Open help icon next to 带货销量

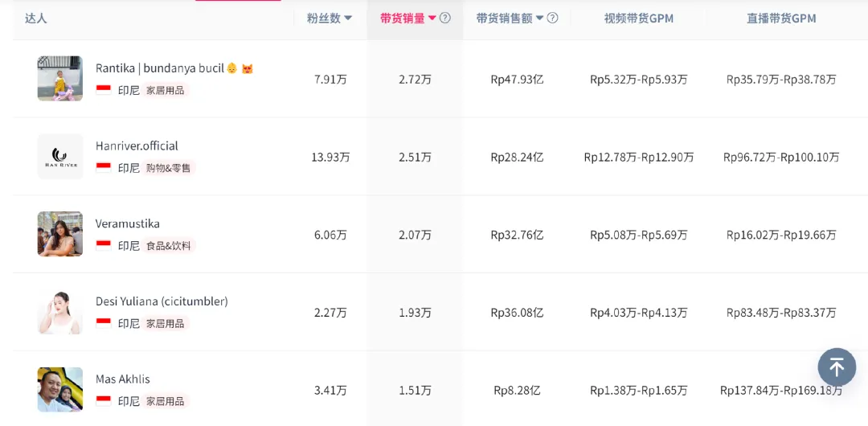coord(445,18)
